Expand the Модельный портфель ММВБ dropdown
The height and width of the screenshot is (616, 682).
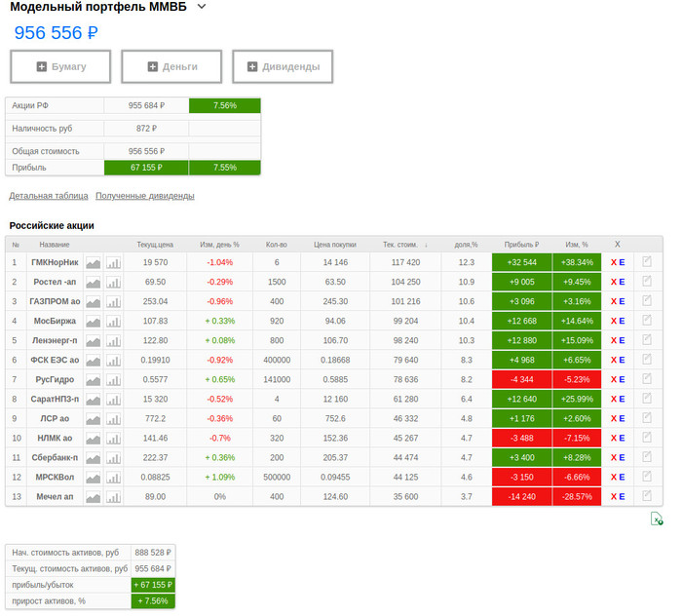[x=202, y=7]
